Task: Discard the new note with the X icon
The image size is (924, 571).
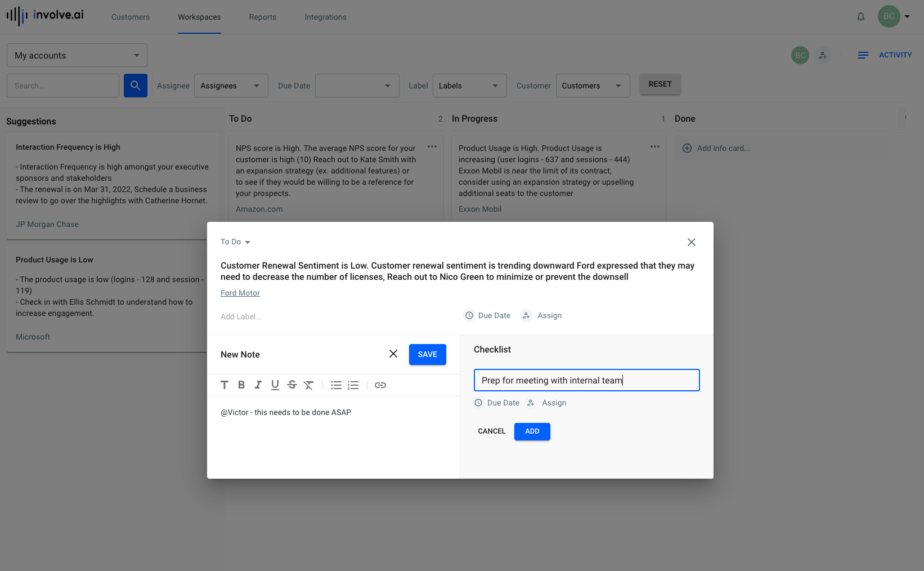Action: 393,354
